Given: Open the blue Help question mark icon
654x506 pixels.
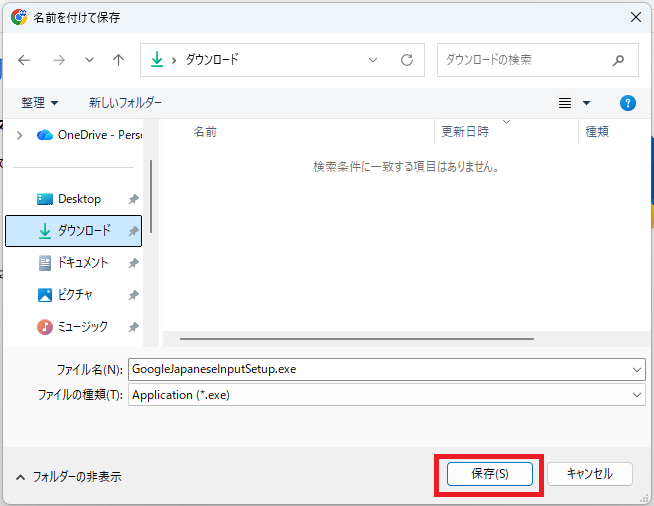Looking at the screenshot, I should [x=628, y=103].
